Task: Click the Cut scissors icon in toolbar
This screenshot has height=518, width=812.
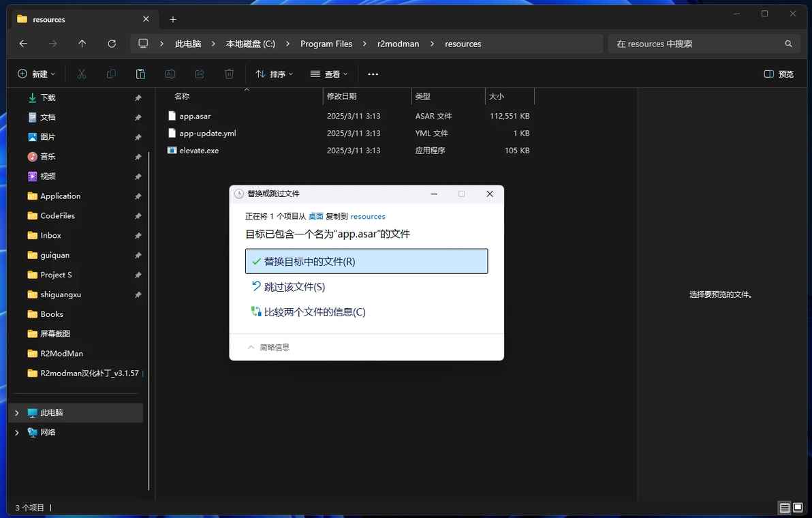Action: pos(81,74)
